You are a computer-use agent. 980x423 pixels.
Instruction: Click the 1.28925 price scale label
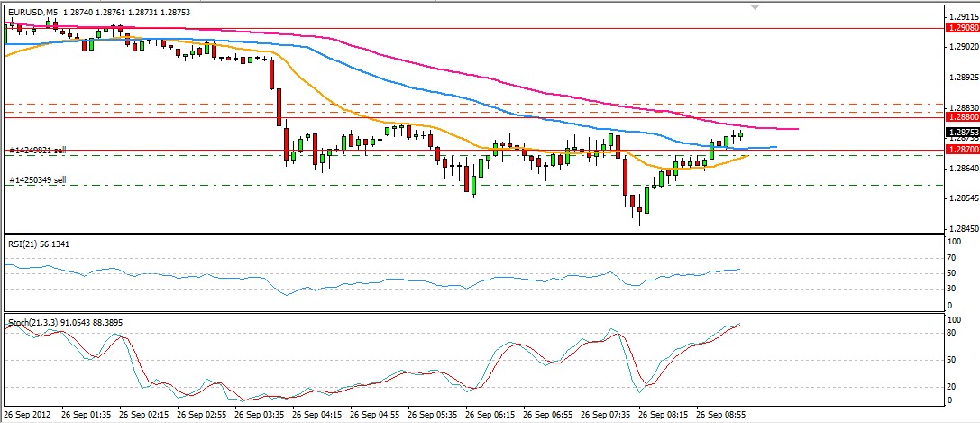tap(963, 77)
